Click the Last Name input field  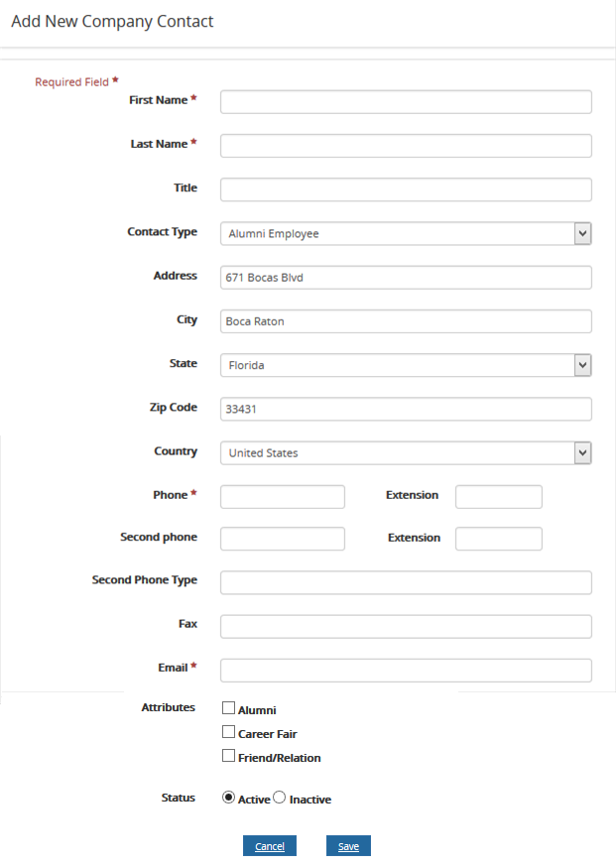pyautogui.click(x=405, y=145)
